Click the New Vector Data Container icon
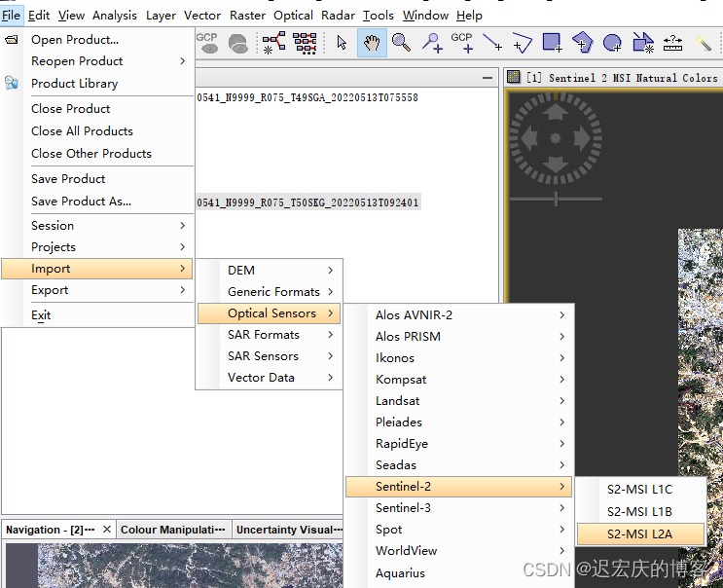723x588 pixels. (643, 44)
